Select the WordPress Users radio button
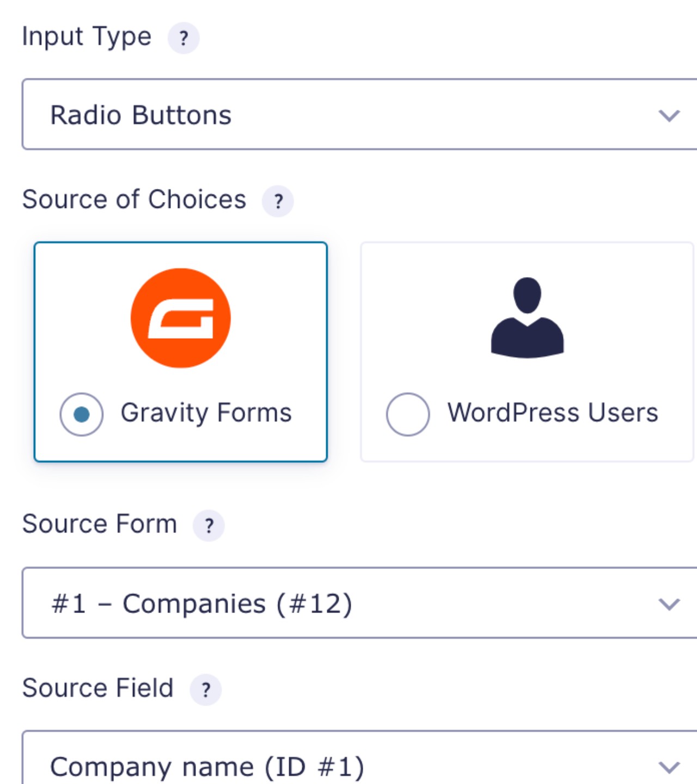Viewport: 697px width, 784px height. click(x=408, y=414)
